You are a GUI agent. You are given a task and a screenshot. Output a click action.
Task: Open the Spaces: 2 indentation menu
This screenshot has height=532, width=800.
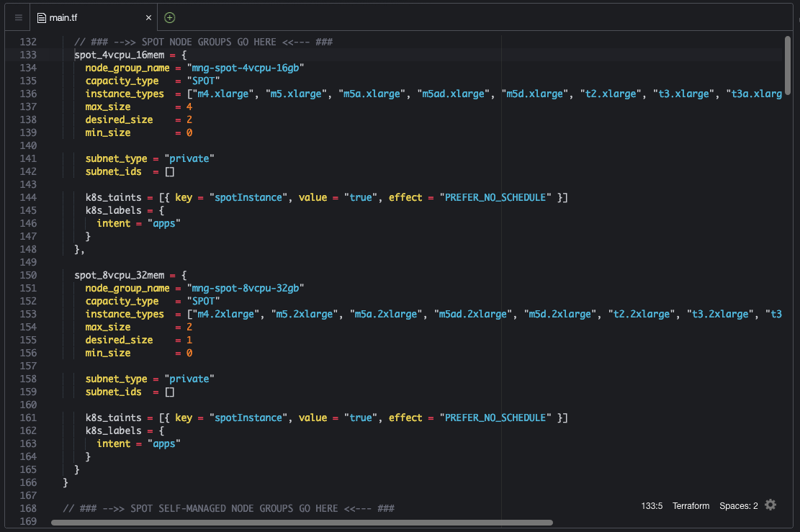[738, 506]
